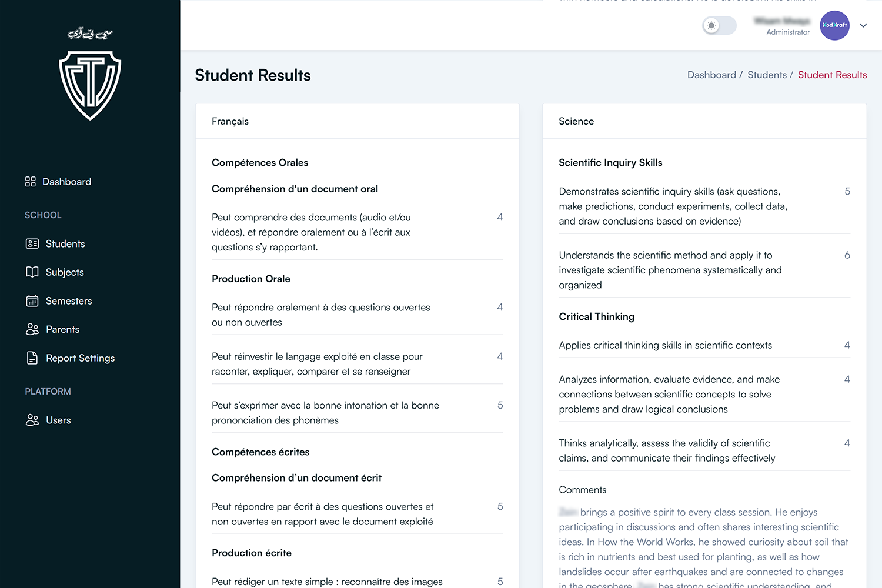The height and width of the screenshot is (588, 882).
Task: Click the Administrator user name area
Action: [x=782, y=26]
